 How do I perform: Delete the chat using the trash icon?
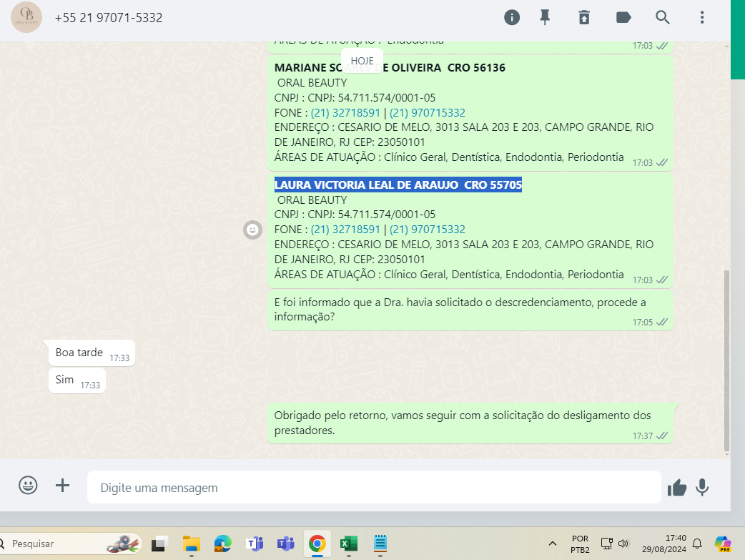pyautogui.click(x=584, y=18)
